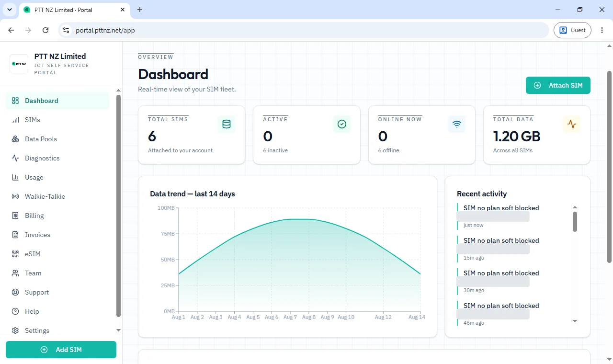The width and height of the screenshot is (613, 364).
Task: Click the 'Data trend — last 14 days' heading
Action: pyautogui.click(x=193, y=194)
